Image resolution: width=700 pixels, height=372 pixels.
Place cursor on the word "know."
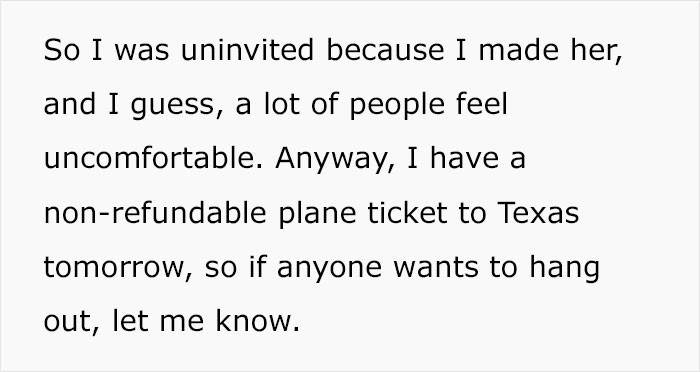[258, 321]
